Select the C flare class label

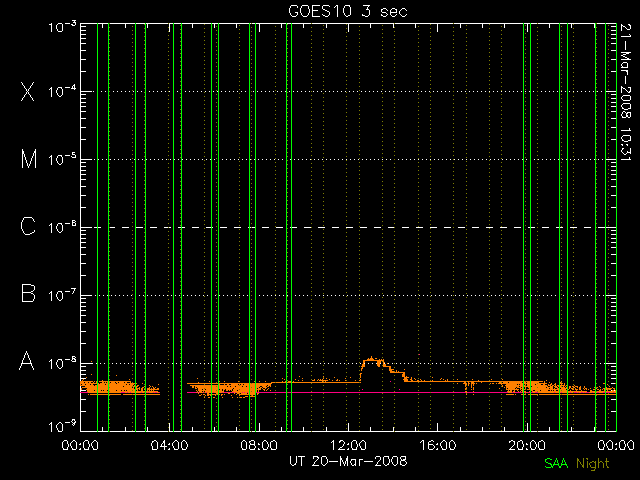[x=28, y=226]
